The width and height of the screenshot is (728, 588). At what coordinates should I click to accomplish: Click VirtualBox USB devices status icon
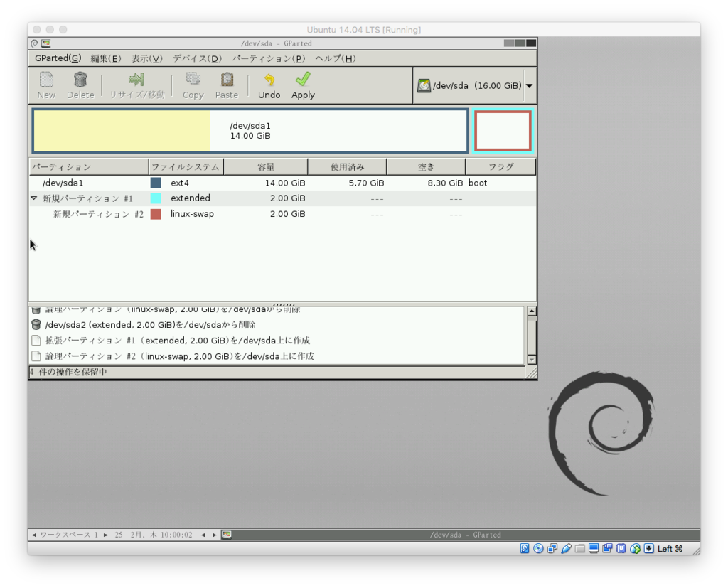[566, 548]
